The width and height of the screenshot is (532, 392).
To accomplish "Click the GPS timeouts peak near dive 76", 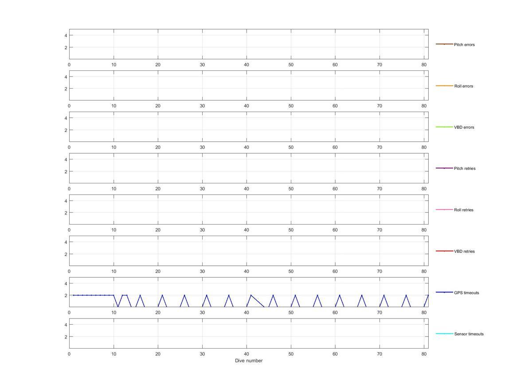I will point(406,295).
